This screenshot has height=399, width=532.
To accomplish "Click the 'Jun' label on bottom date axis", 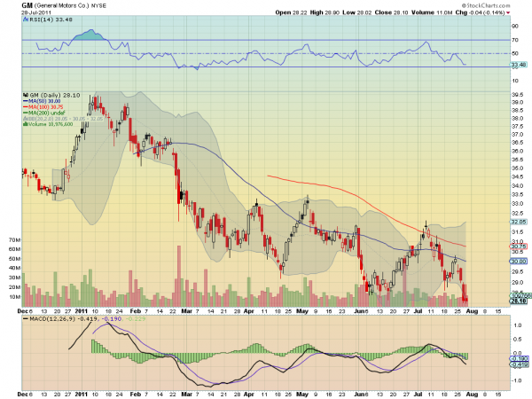I will [358, 395].
